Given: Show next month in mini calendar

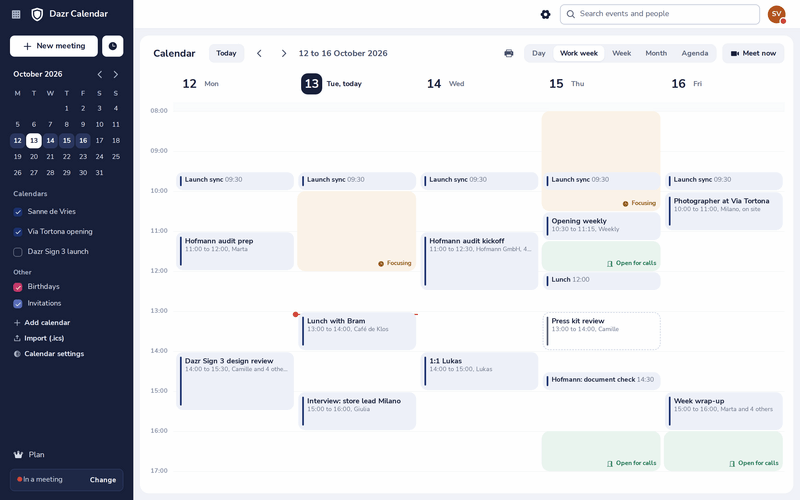Looking at the screenshot, I should 116,74.
